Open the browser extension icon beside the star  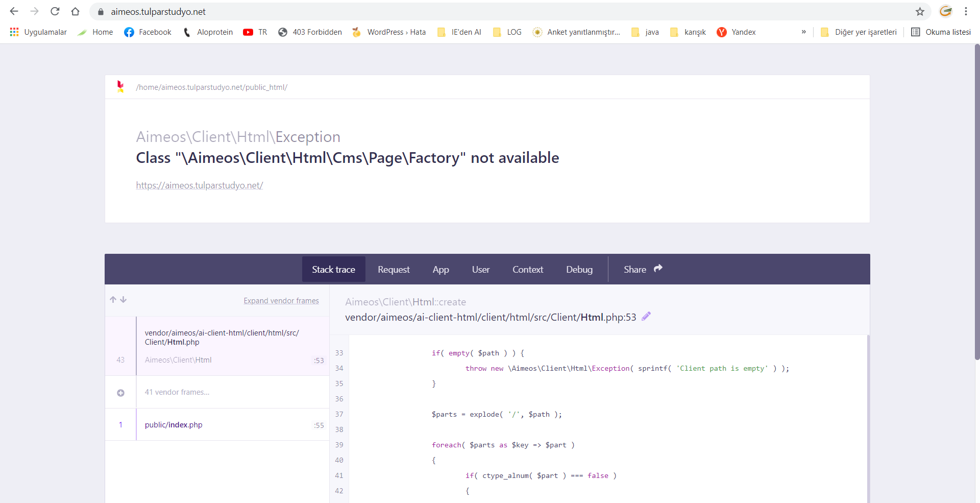(x=946, y=11)
